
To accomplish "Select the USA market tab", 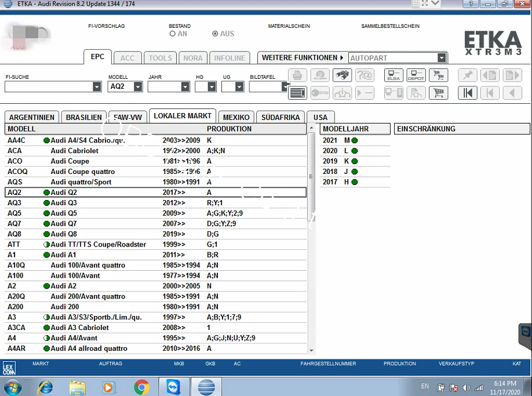I will click(320, 117).
